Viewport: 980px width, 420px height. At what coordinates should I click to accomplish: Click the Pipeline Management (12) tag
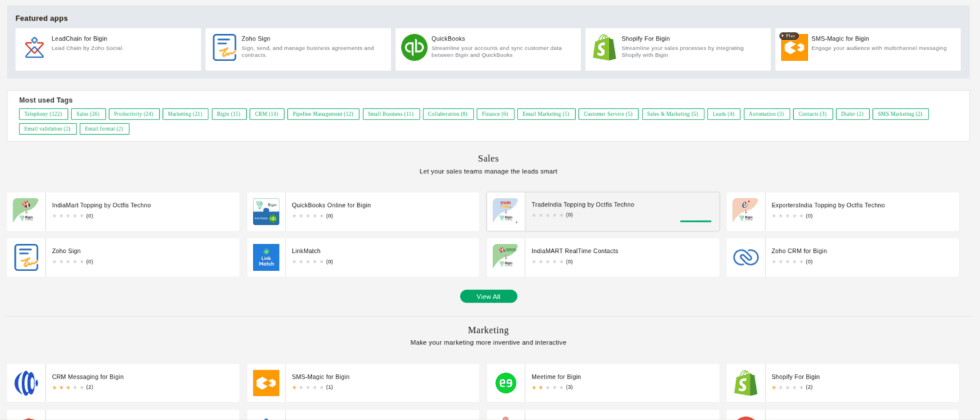tap(323, 114)
